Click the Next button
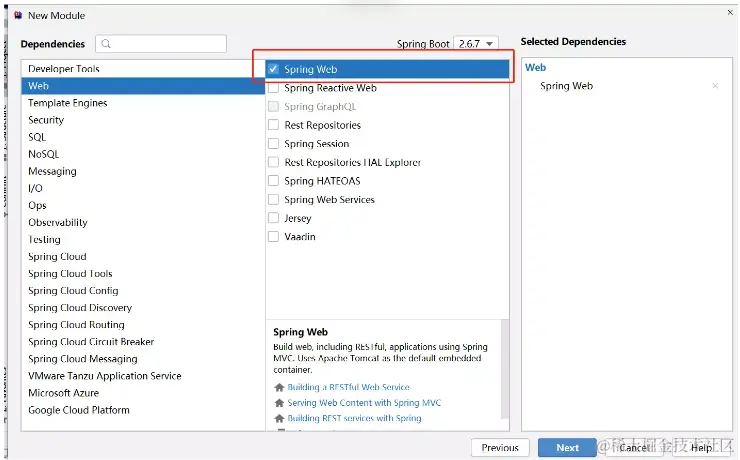The height and width of the screenshot is (460, 740). point(567,447)
